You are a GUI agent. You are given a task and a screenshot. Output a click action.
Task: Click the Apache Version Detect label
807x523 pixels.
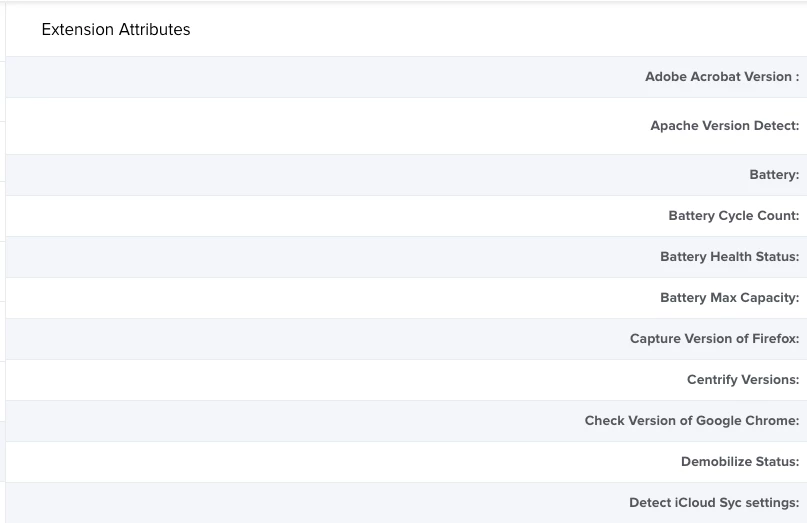[725, 126]
